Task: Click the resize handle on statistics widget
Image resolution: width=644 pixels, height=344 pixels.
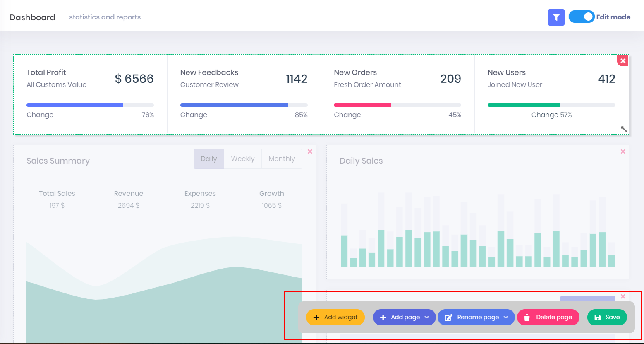Action: pos(624,129)
